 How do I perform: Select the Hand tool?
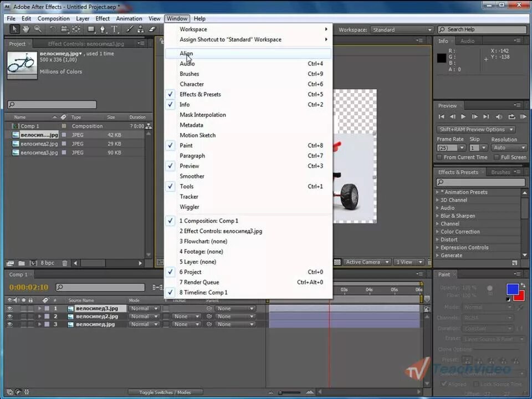click(x=26, y=29)
